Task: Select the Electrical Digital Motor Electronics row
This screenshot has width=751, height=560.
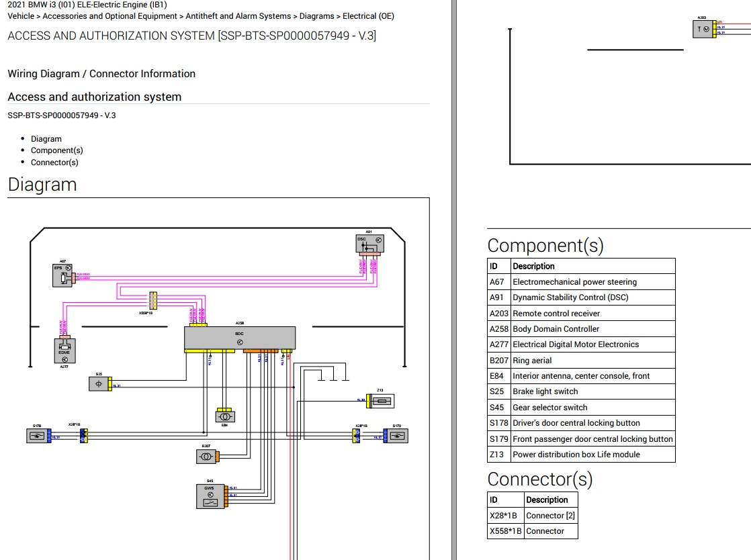Action: coord(581,344)
